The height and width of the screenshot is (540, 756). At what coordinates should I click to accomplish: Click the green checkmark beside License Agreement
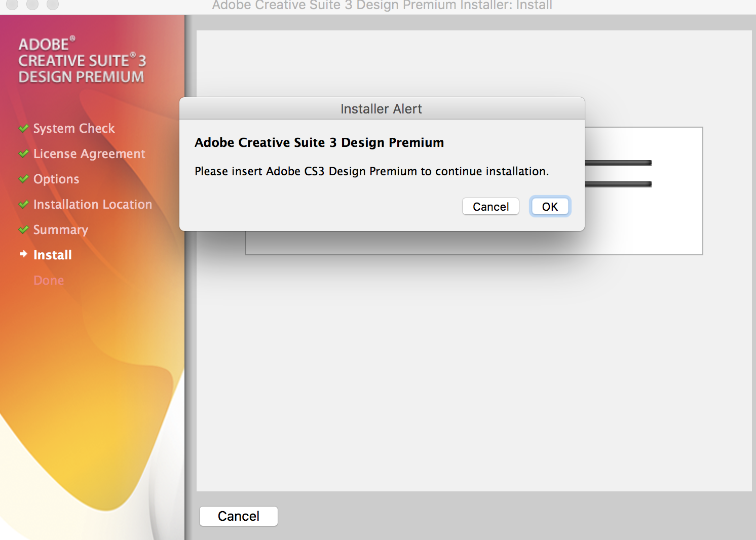(23, 153)
